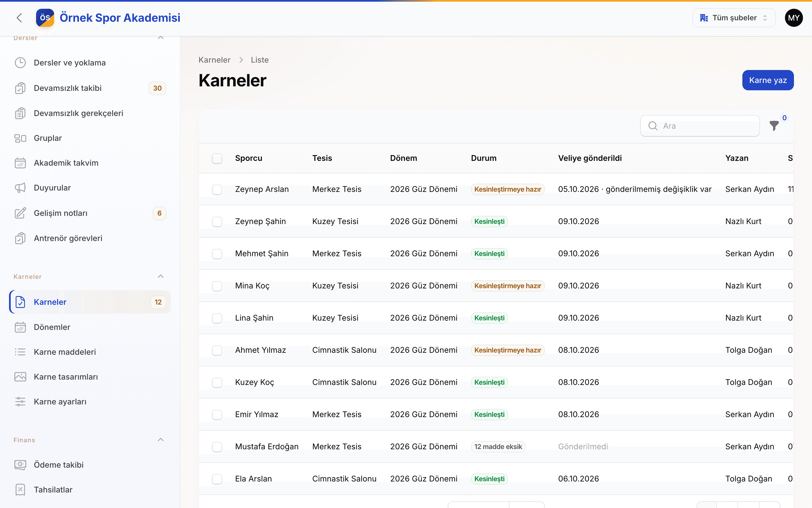Select the active Karneler sidebar item

click(90, 302)
